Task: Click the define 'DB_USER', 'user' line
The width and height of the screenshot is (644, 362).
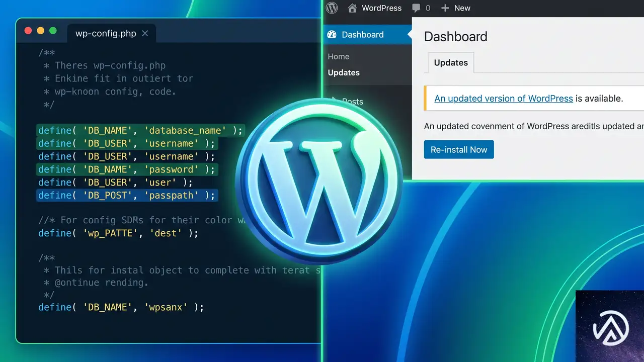Action: pos(116,183)
